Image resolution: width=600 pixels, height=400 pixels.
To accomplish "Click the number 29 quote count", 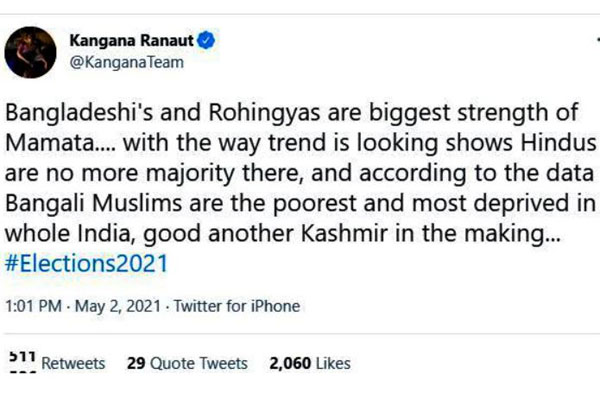I will [136, 363].
